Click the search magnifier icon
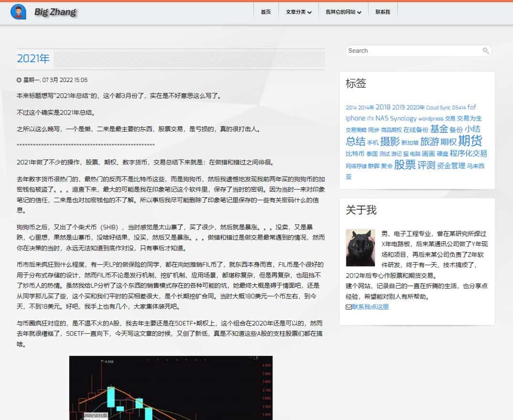 (486, 51)
